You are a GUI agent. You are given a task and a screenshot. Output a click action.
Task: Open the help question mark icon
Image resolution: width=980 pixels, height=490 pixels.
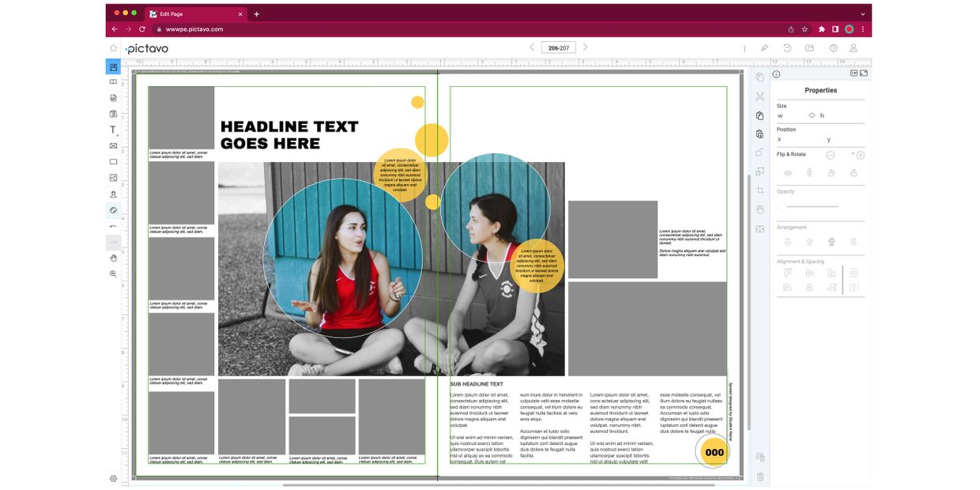point(833,48)
